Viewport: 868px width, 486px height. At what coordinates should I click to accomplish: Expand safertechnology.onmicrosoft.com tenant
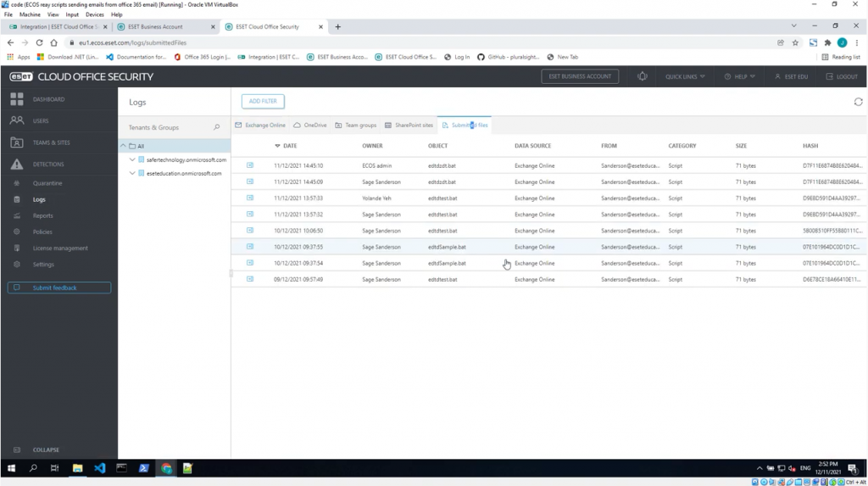[x=132, y=159]
